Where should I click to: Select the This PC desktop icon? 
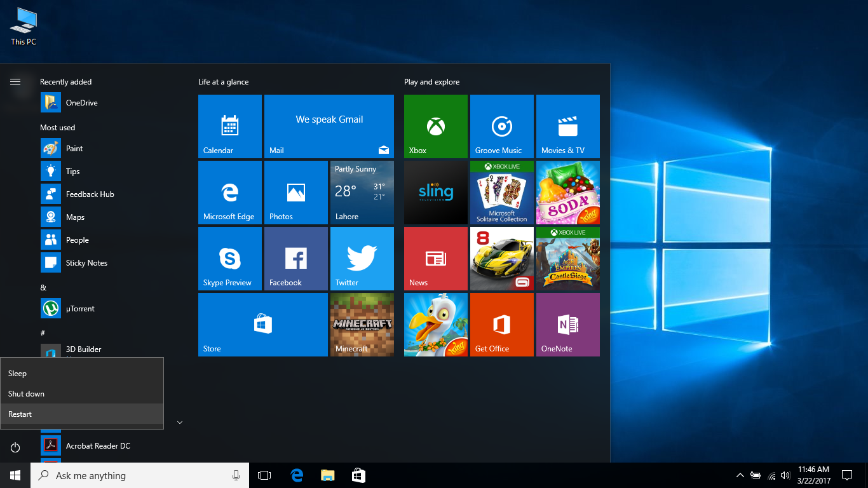24,27
